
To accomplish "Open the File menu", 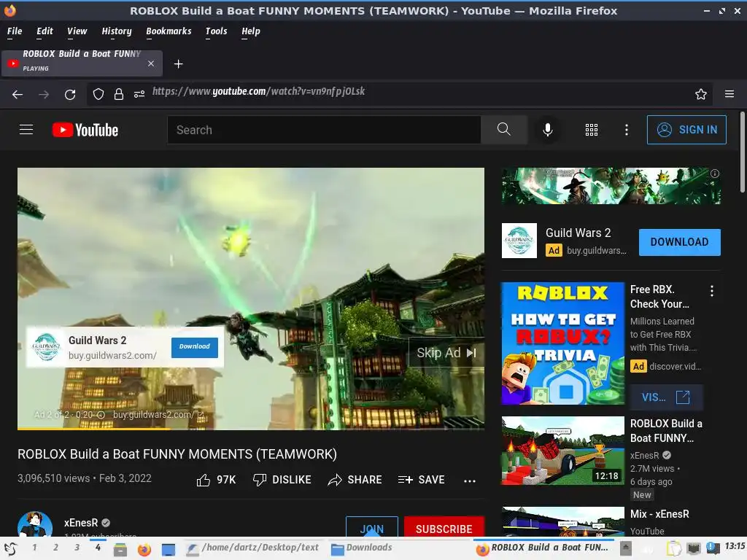I will pos(15,31).
